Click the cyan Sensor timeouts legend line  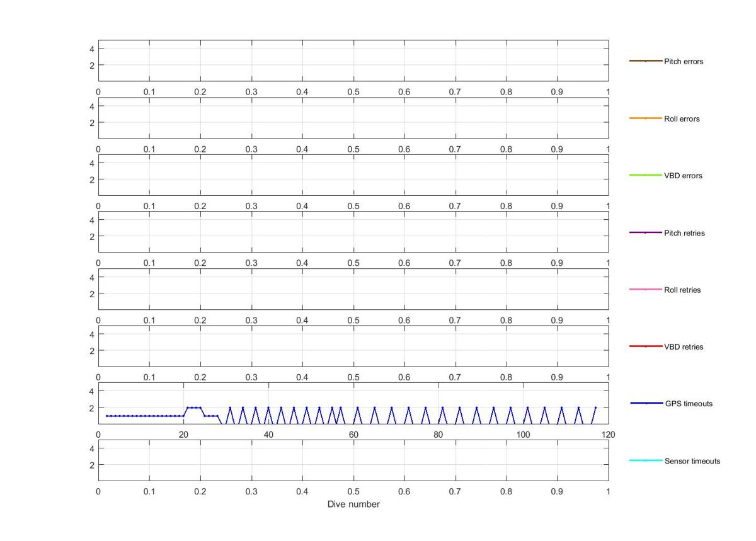[646, 460]
